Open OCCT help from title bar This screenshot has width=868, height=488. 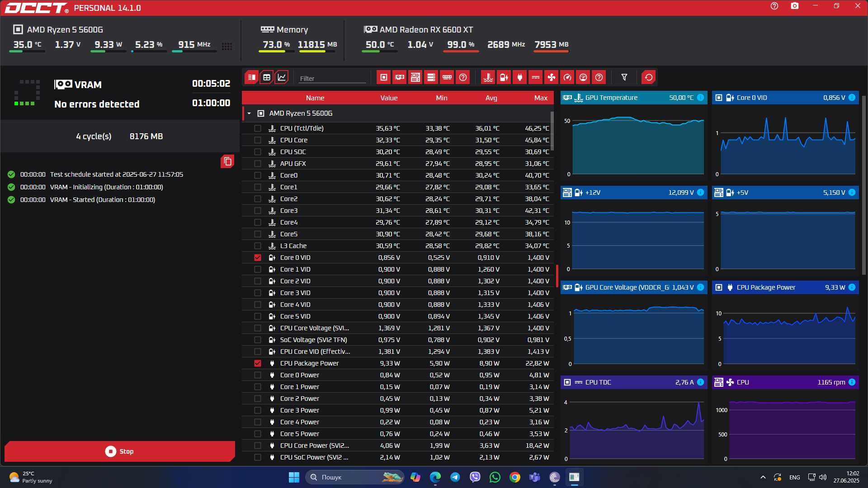pos(774,6)
